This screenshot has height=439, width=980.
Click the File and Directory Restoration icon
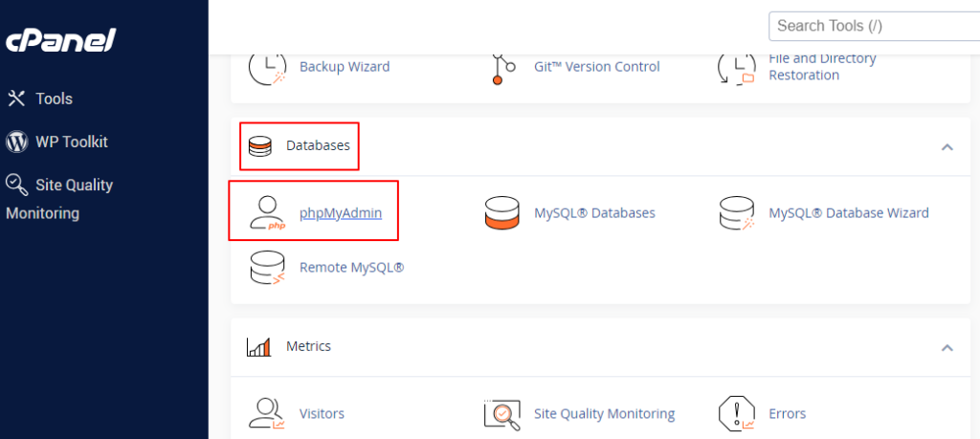click(x=736, y=67)
